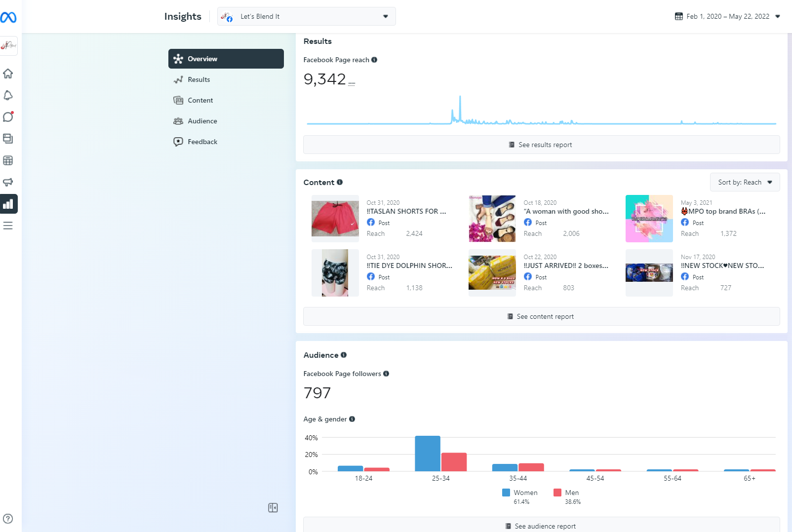Click the TASLAN SHORTS FOR ... post title
Image resolution: width=792 pixels, height=532 pixels.
point(406,211)
